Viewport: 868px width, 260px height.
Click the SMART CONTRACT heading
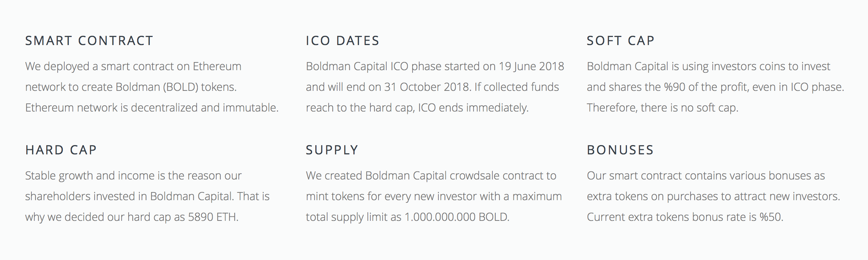pos(89,41)
